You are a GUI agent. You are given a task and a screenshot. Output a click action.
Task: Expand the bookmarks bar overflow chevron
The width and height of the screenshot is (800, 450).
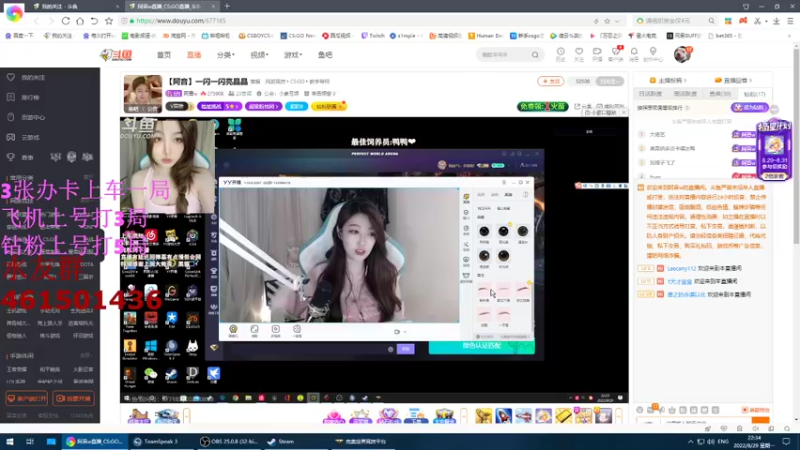790,36
